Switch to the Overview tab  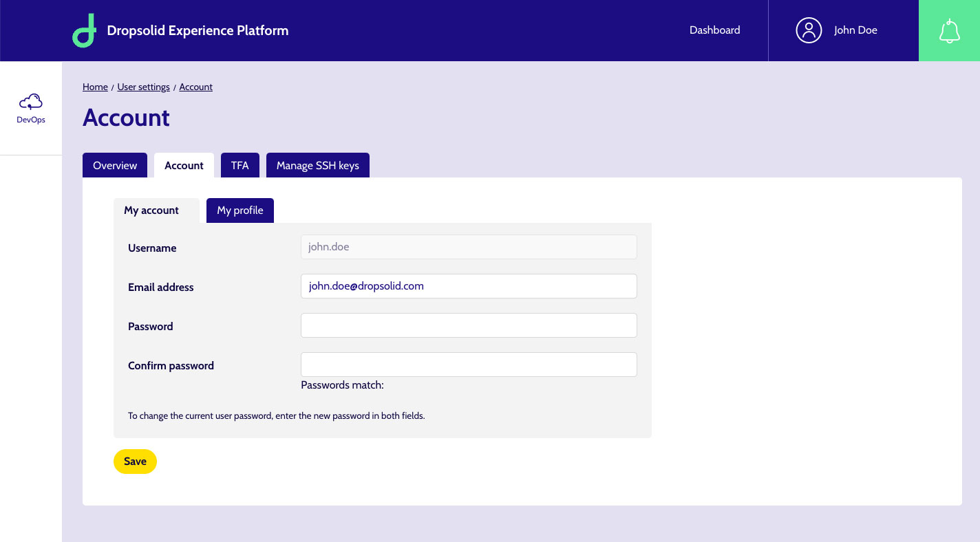(x=115, y=165)
